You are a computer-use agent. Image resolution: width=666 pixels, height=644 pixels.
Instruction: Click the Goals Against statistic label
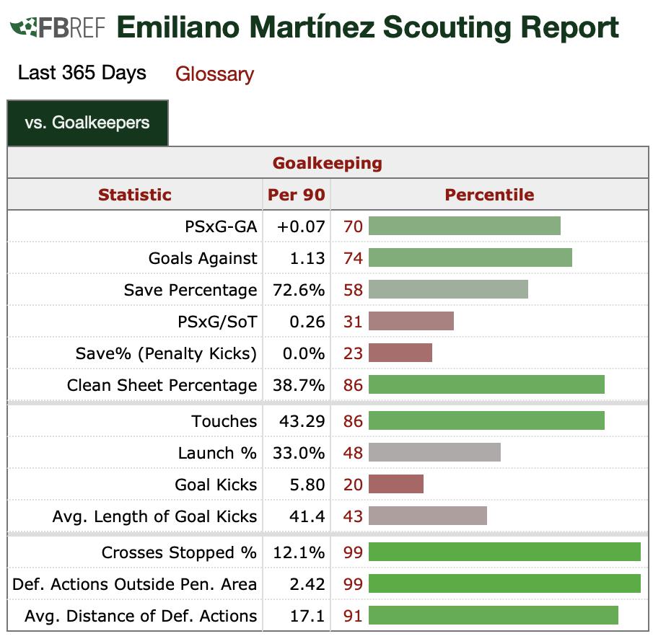point(202,258)
